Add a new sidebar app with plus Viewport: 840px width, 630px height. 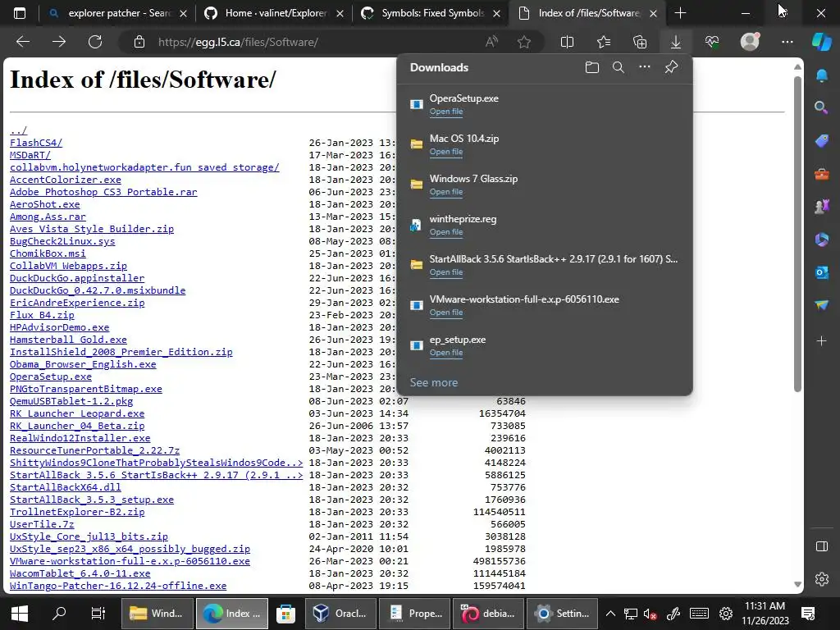pyautogui.click(x=821, y=340)
